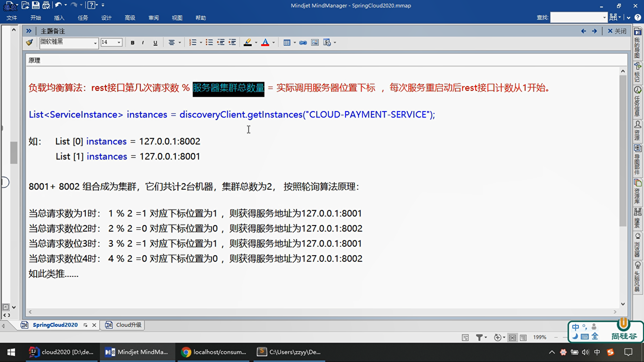Viewport: 644px width, 362px height.
Task: Insert a hyperlink into notes
Action: tap(303, 43)
